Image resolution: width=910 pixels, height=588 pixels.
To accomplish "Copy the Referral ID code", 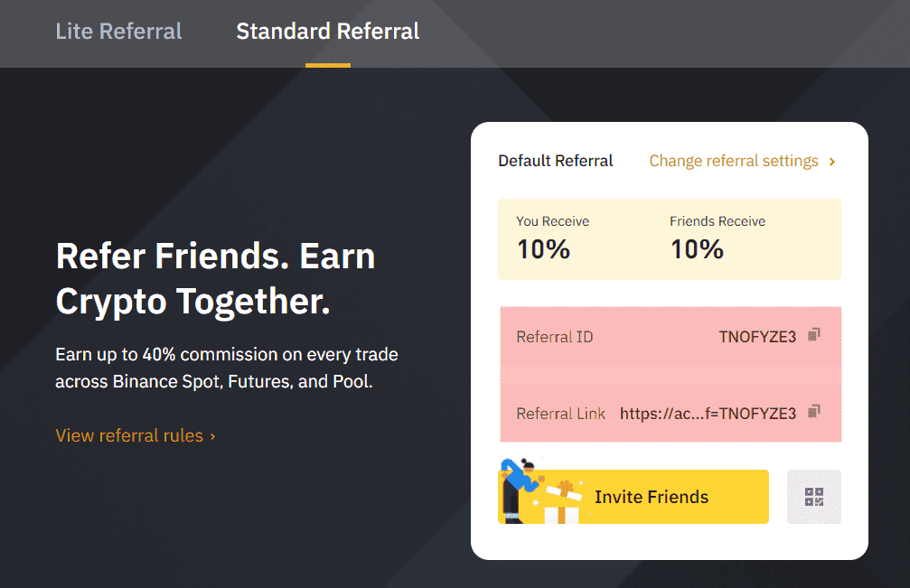I will click(x=814, y=335).
